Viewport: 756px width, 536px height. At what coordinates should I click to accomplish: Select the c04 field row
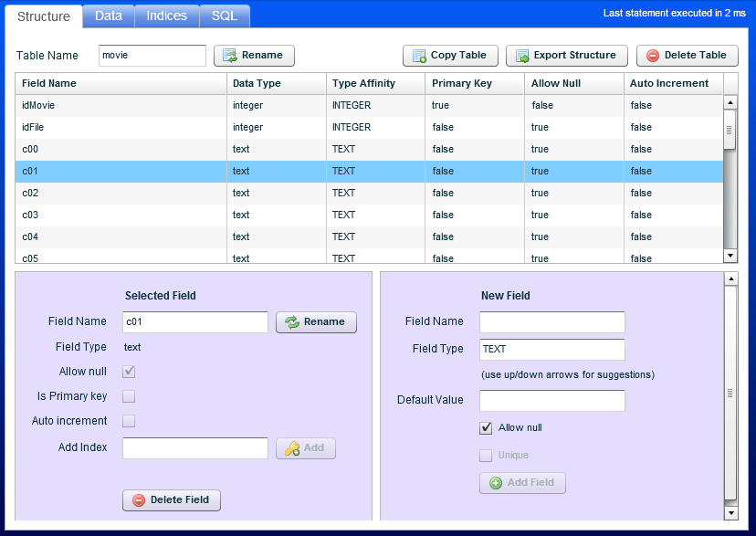(369, 237)
